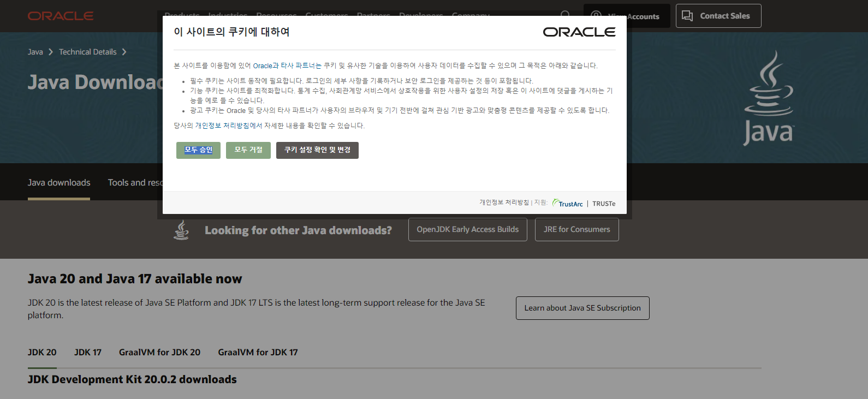The height and width of the screenshot is (399, 868).
Task: Open cookie settings 쿠키 설정 확인 및 변경
Action: (317, 150)
